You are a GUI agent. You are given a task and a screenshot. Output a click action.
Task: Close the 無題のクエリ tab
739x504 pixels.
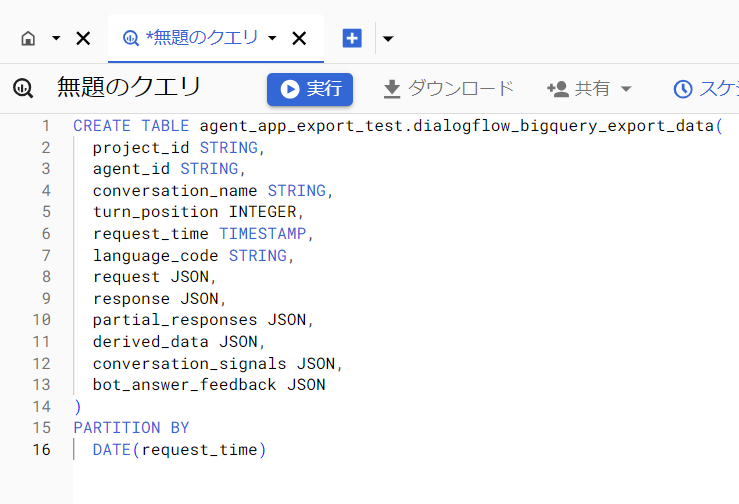299,39
